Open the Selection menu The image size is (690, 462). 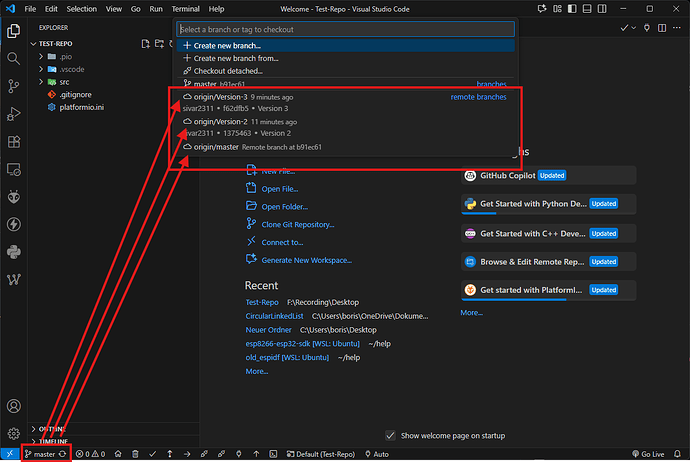(82, 8)
